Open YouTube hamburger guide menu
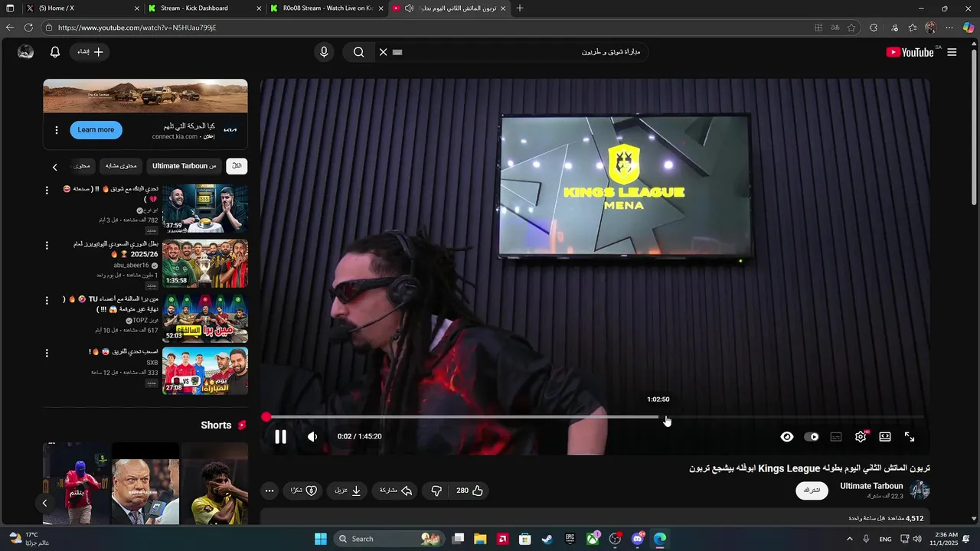Image resolution: width=980 pixels, height=551 pixels. tap(952, 52)
